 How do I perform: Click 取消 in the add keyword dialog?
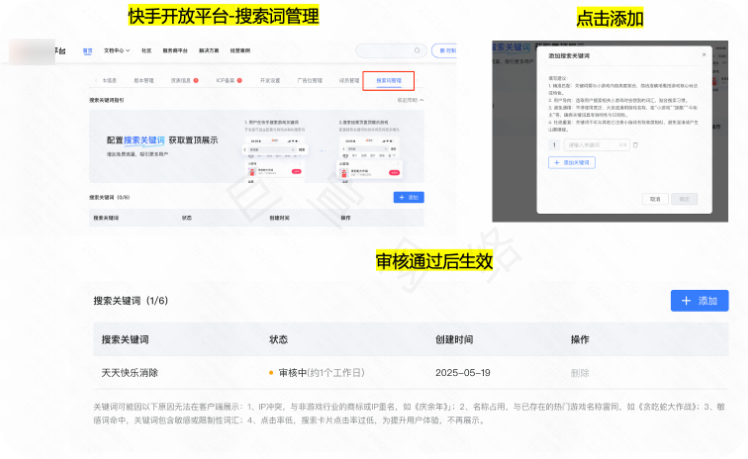click(x=655, y=199)
